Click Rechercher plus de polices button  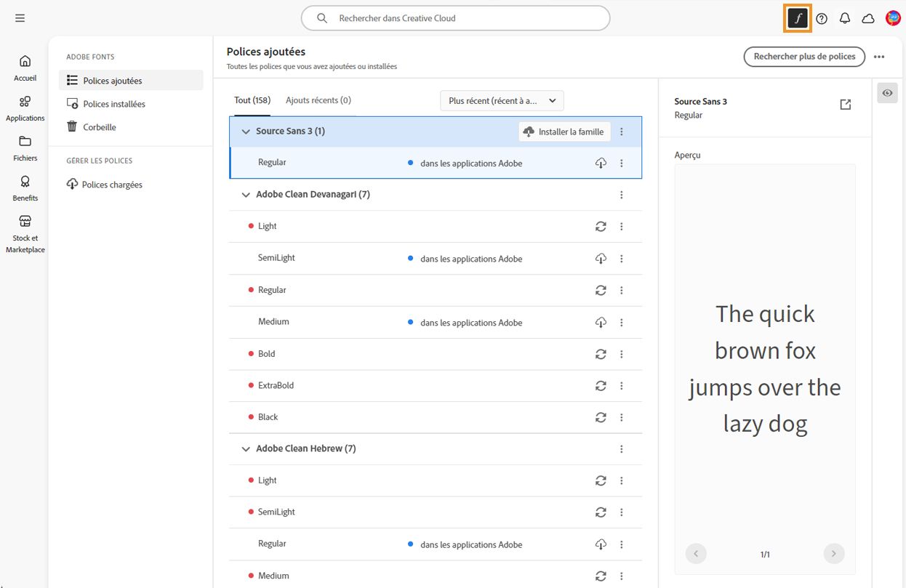click(x=804, y=57)
